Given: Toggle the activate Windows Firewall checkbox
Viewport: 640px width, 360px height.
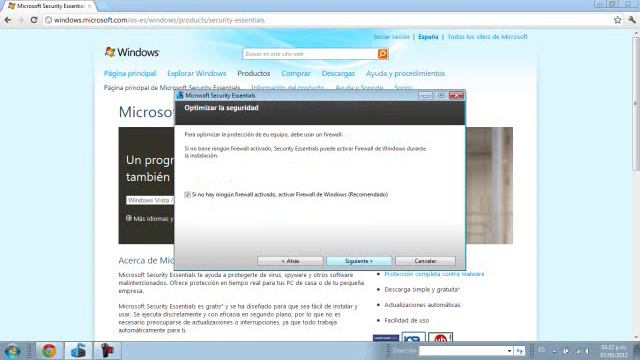Looking at the screenshot, I should [x=187, y=195].
